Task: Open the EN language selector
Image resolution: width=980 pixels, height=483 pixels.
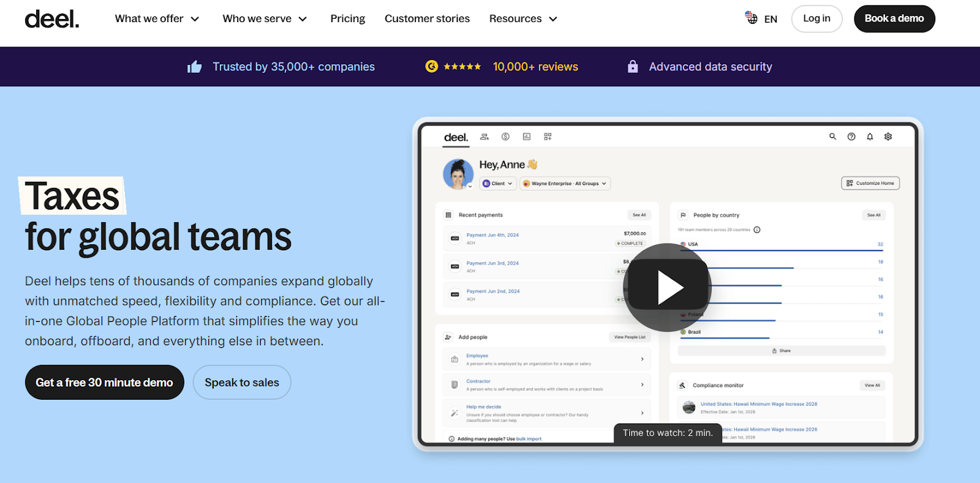Action: pos(761,19)
